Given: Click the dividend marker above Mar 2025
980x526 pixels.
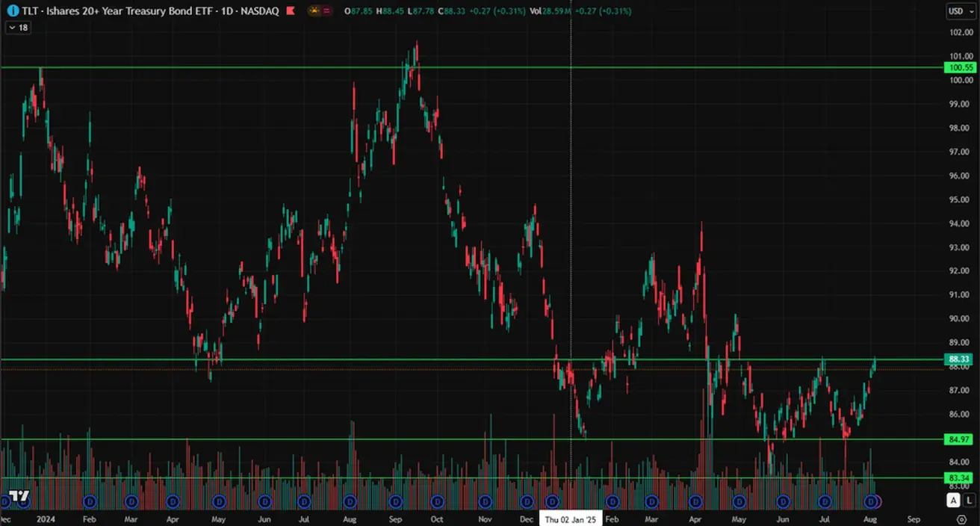Looking at the screenshot, I should [651, 501].
